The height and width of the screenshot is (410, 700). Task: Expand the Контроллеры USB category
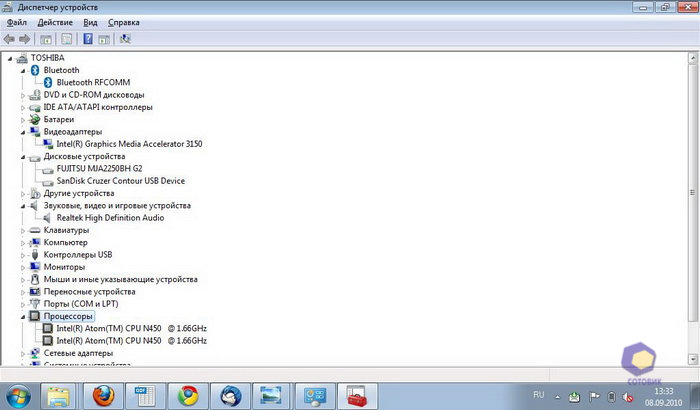coord(24,255)
